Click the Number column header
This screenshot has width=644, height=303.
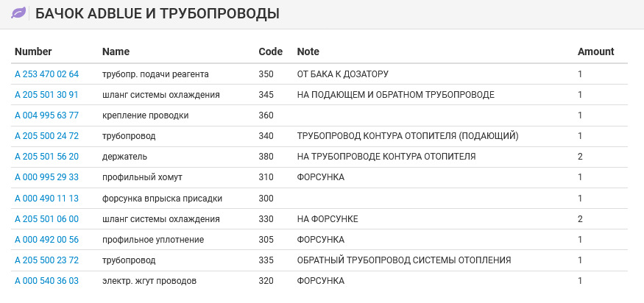(x=33, y=51)
